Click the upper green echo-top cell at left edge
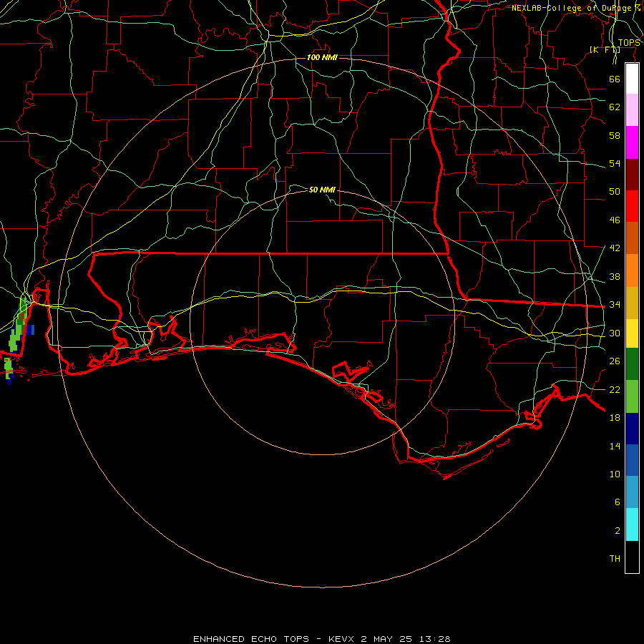 pos(18,324)
